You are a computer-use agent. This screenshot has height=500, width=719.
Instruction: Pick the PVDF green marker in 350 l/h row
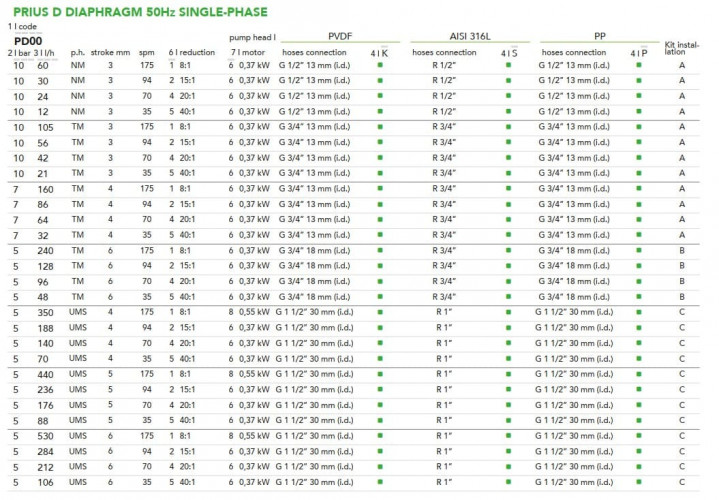tap(380, 312)
